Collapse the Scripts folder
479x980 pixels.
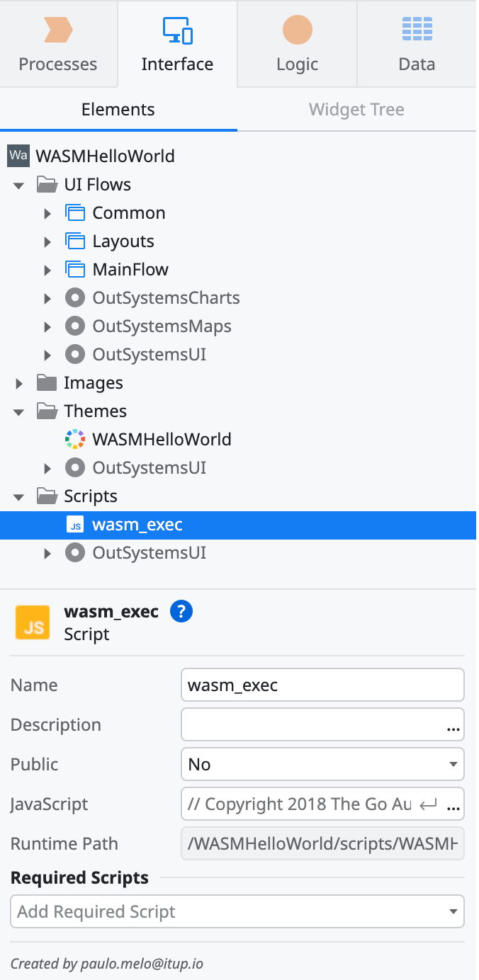click(x=19, y=496)
